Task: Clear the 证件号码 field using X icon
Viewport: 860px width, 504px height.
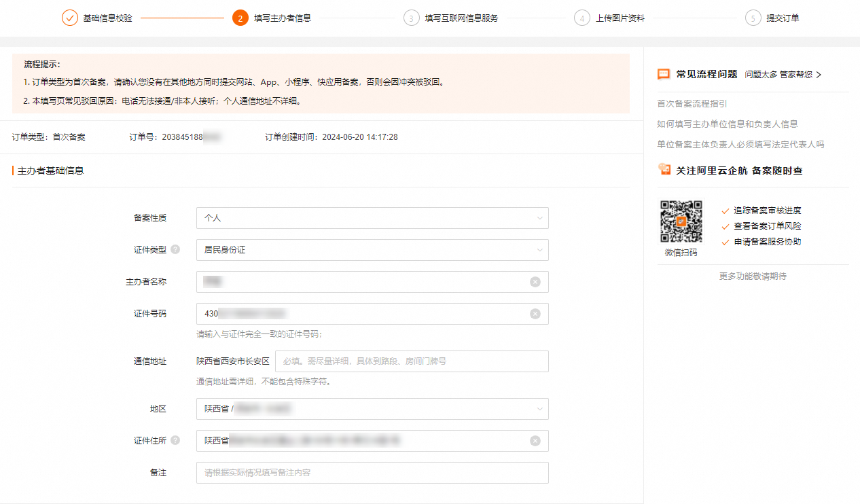Action: click(x=537, y=314)
